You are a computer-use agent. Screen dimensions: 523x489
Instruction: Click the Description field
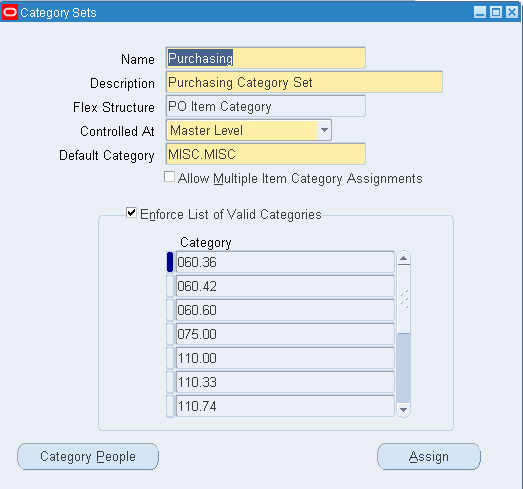pyautogui.click(x=304, y=82)
